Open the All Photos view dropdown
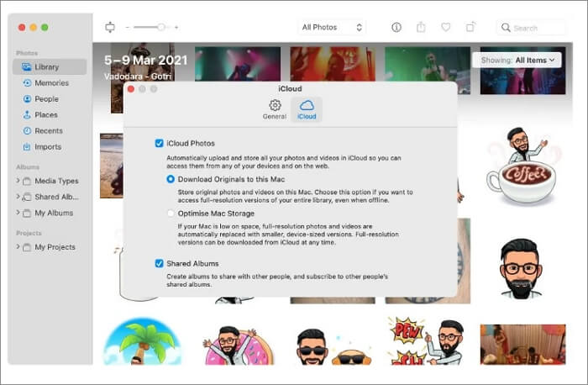Screen dimensions: 588x385 tap(332, 28)
